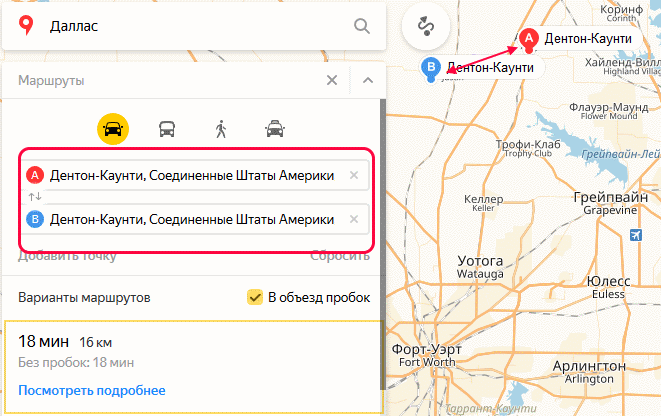Click the search magnifier icon
Viewport: 661px width, 416px height.
tap(362, 25)
